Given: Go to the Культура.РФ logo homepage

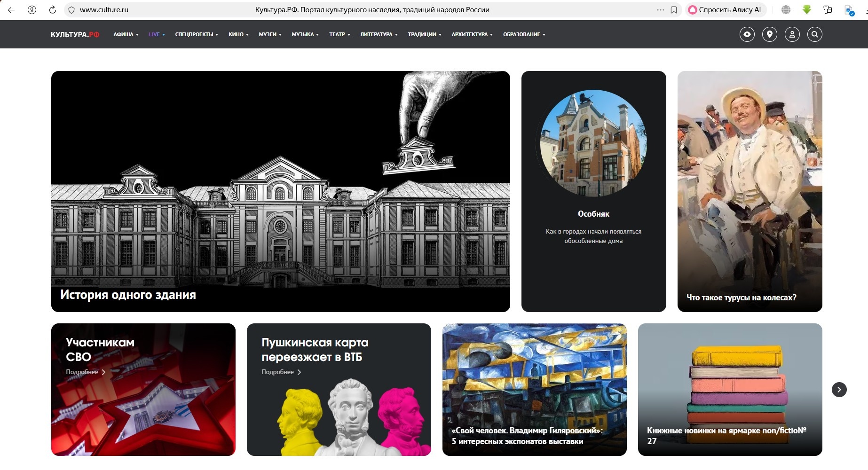Looking at the screenshot, I should coord(75,34).
